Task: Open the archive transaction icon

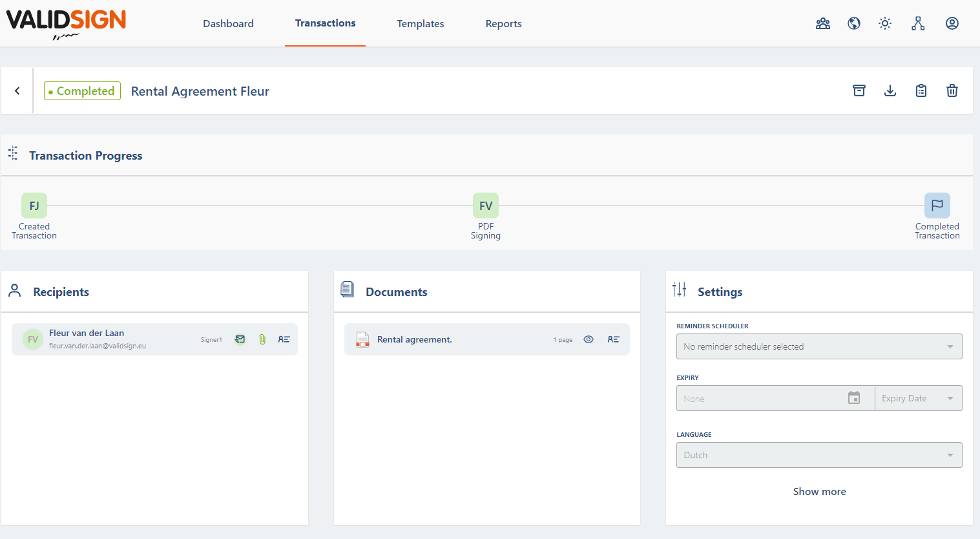Action: [x=859, y=90]
